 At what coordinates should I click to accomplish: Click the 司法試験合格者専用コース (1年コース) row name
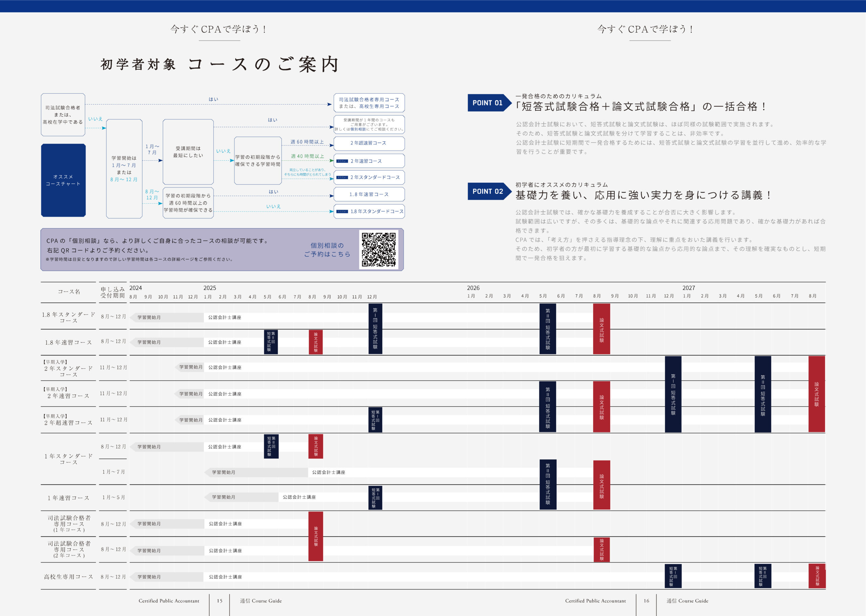pyautogui.click(x=69, y=523)
